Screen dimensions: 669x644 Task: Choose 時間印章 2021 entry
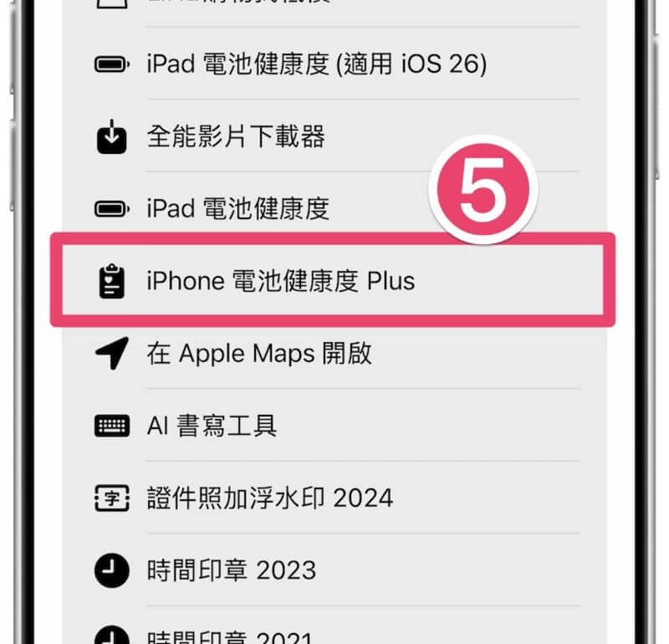pos(334,626)
